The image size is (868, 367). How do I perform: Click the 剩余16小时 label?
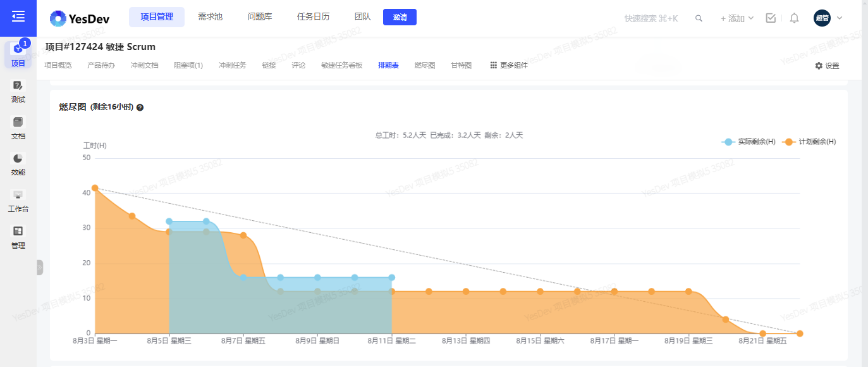coord(111,108)
